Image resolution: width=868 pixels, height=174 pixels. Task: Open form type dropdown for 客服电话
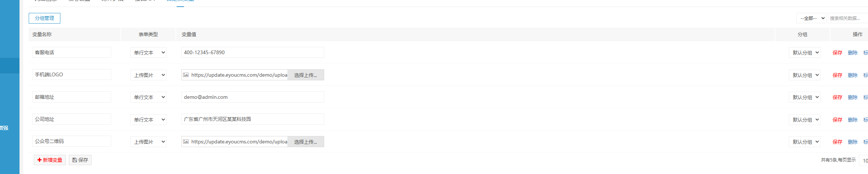pos(148,53)
